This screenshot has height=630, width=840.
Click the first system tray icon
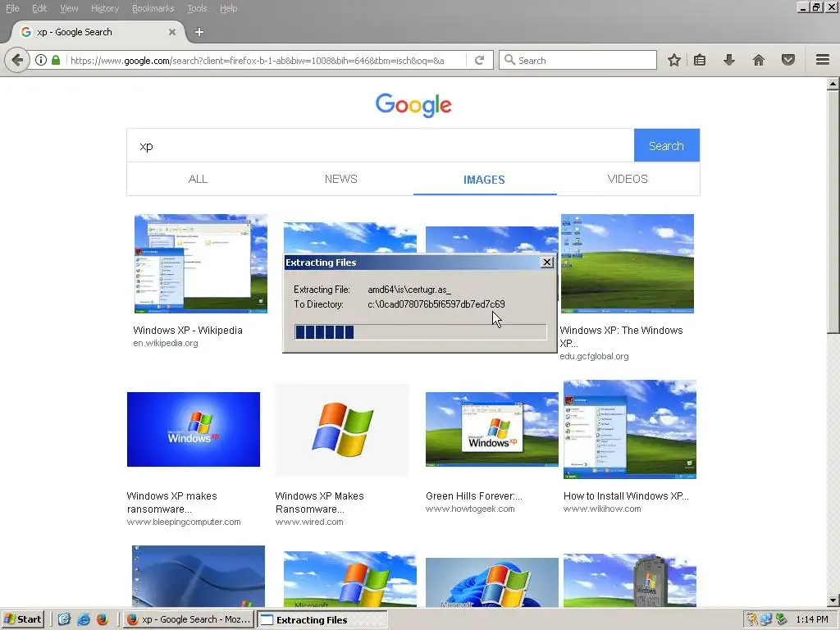point(752,619)
